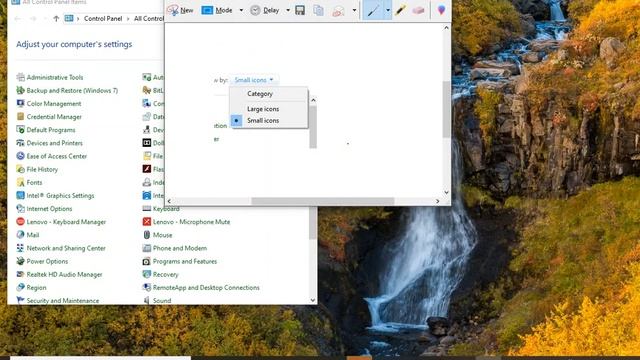
Task: Select the Highlighter tool
Action: pyautogui.click(x=401, y=10)
